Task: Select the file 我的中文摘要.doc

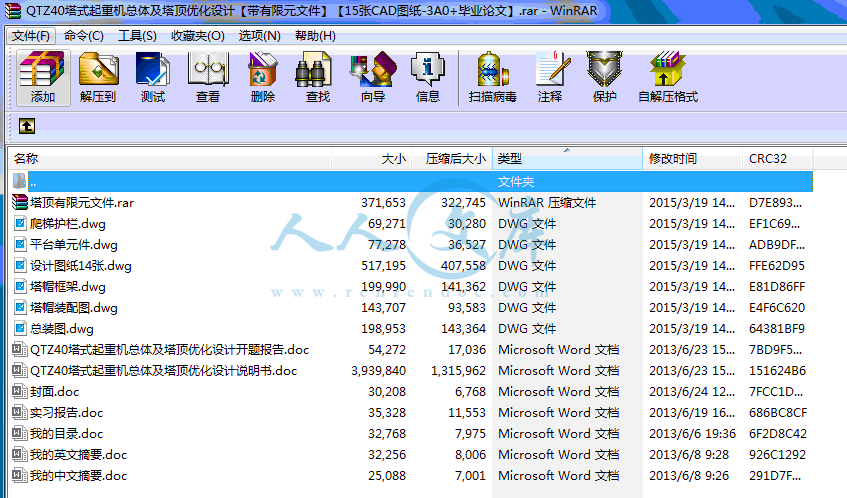Action: tap(78, 476)
